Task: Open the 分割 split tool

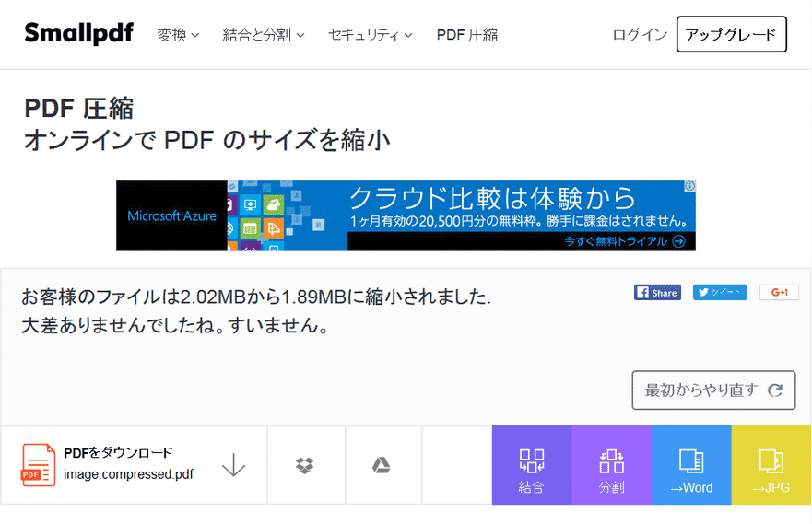Action: coord(612,465)
